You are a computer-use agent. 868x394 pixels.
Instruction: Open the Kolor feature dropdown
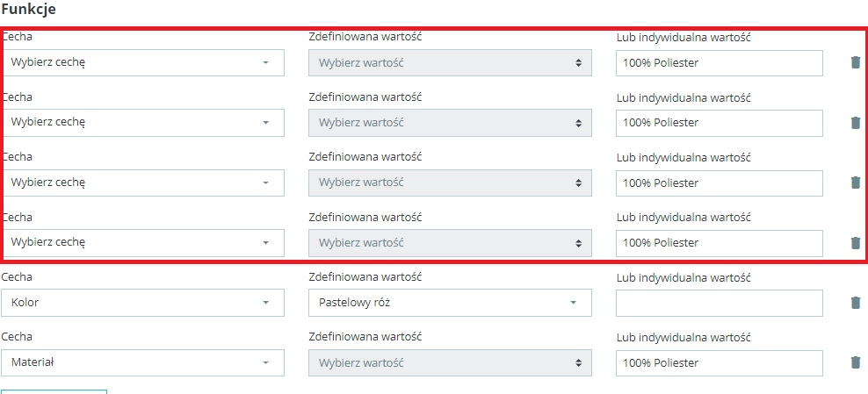143,303
